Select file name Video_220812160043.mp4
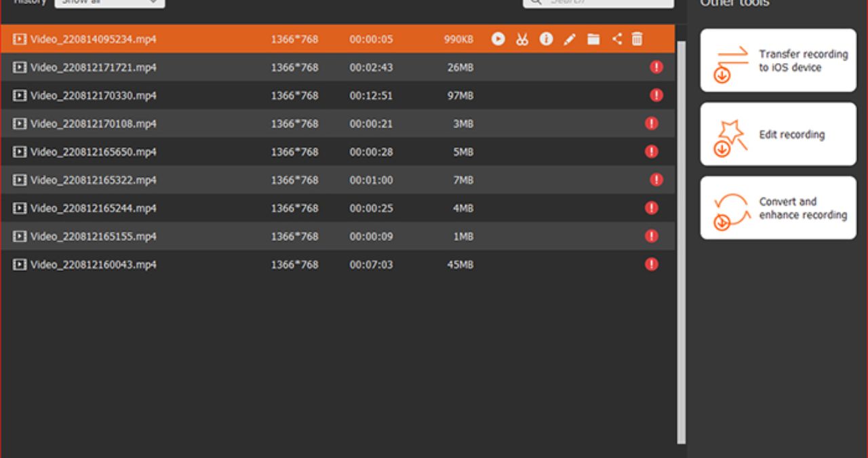The height and width of the screenshot is (458, 868). click(94, 265)
